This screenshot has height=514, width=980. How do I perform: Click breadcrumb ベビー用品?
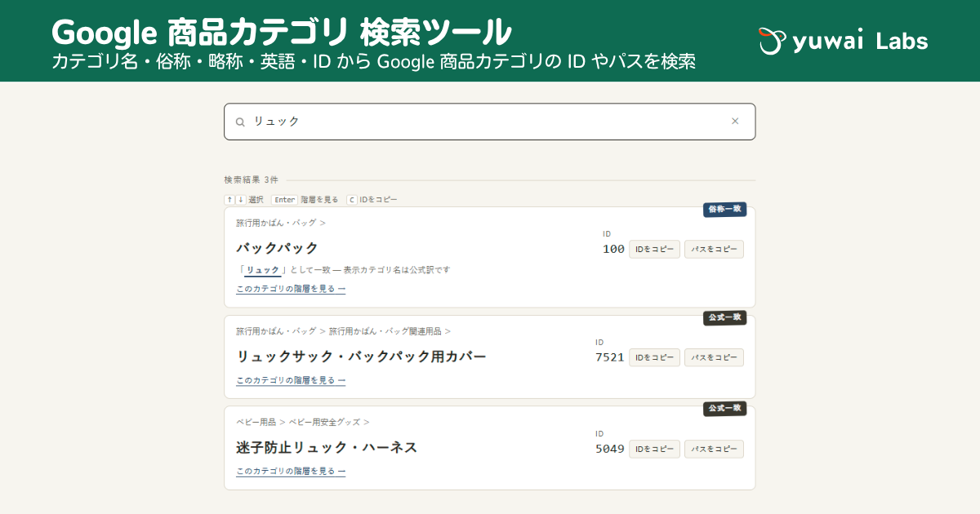(x=256, y=422)
